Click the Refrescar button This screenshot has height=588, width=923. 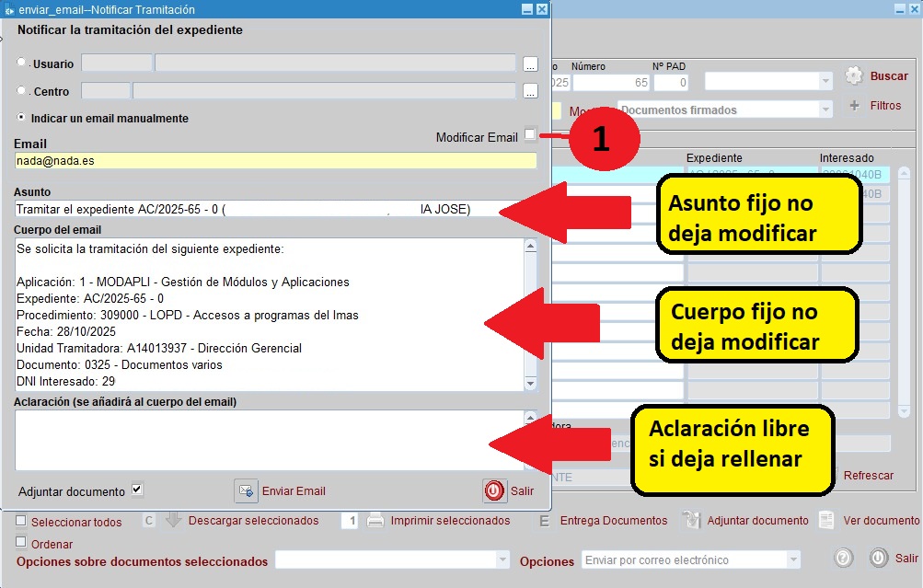(x=868, y=476)
